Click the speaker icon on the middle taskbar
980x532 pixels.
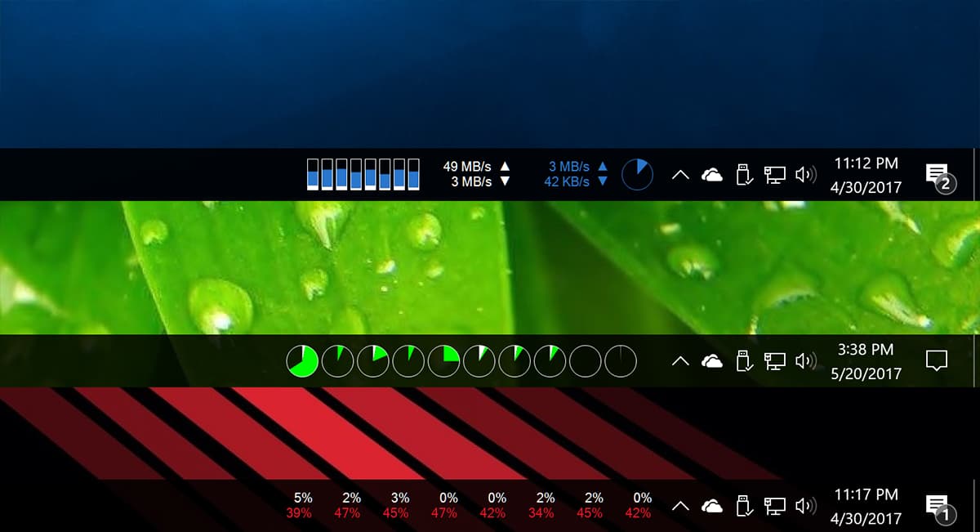(806, 360)
